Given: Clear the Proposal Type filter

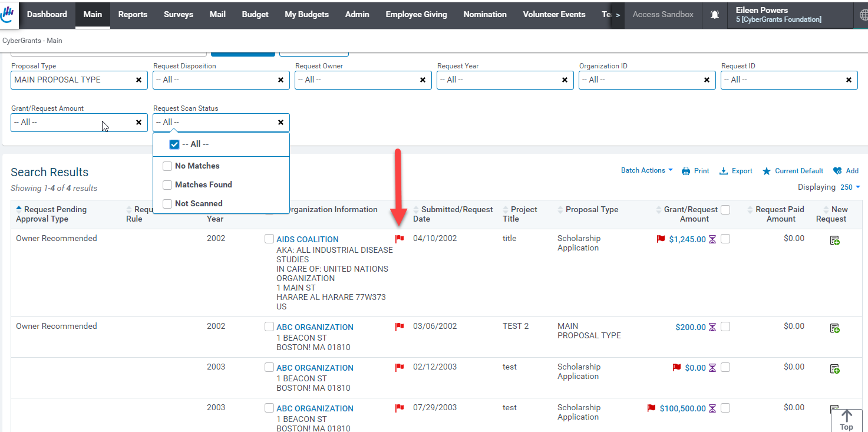Looking at the screenshot, I should point(138,80).
